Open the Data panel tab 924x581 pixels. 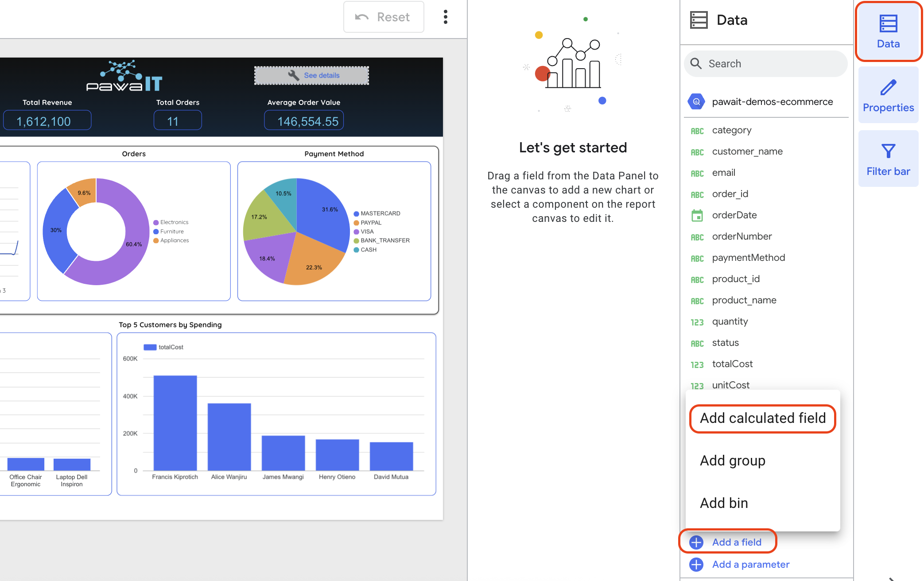tap(888, 31)
